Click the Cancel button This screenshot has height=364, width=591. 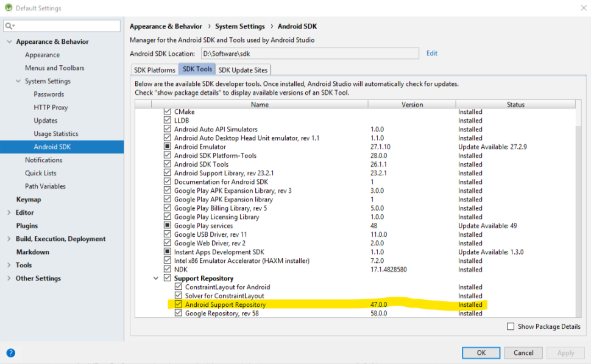[x=523, y=352]
